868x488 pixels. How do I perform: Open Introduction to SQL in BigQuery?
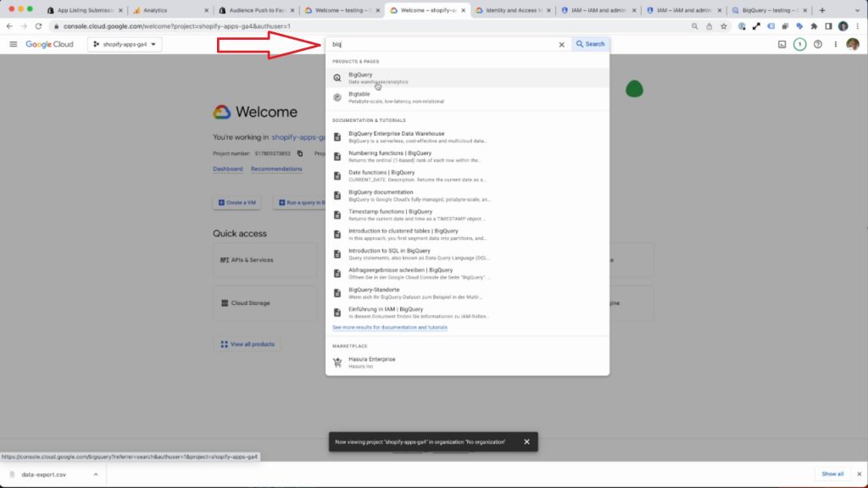(x=467, y=254)
